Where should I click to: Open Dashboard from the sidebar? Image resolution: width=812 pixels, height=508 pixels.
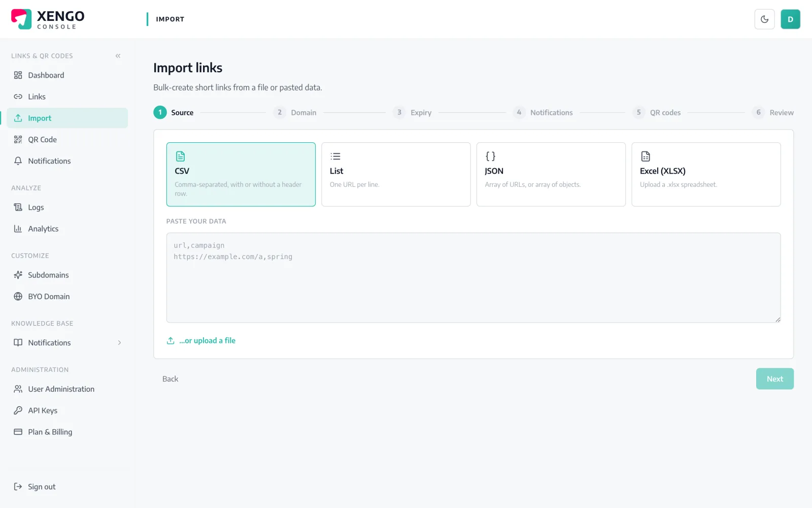coord(67,75)
